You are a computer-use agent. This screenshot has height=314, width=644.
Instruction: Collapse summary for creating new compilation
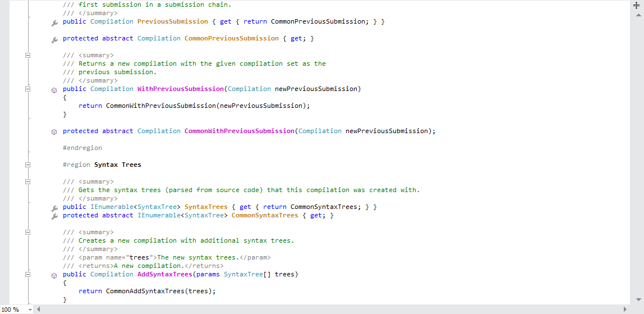pos(28,232)
